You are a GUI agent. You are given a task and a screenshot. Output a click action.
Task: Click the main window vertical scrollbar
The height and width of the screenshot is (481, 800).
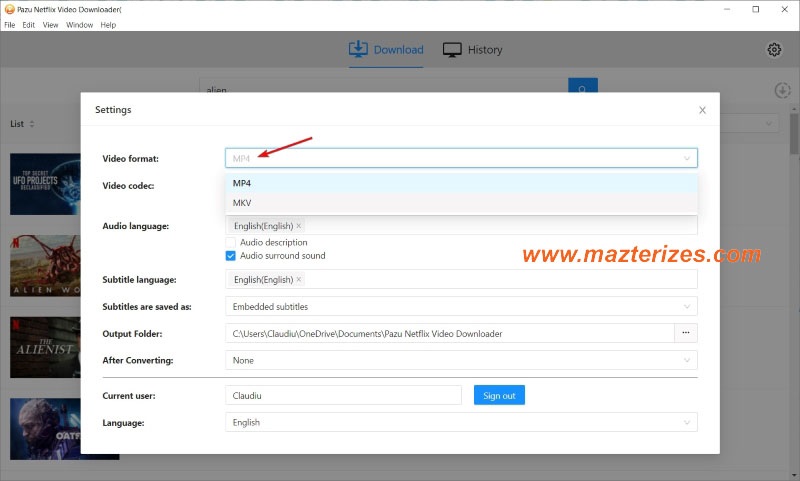pos(794,134)
